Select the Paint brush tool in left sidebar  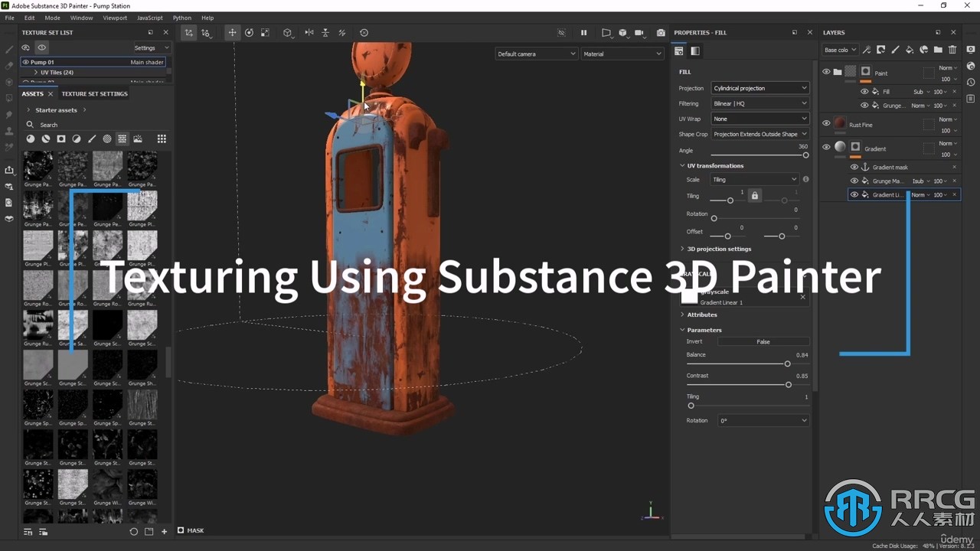click(x=9, y=50)
